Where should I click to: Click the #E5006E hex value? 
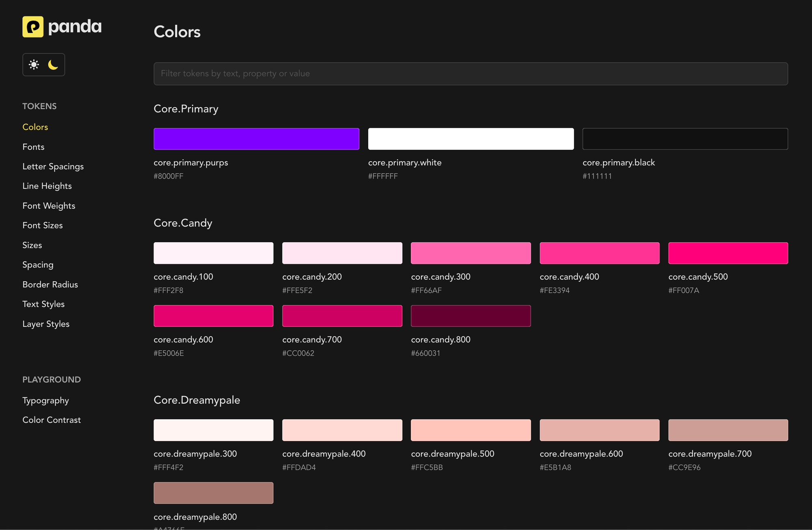169,353
